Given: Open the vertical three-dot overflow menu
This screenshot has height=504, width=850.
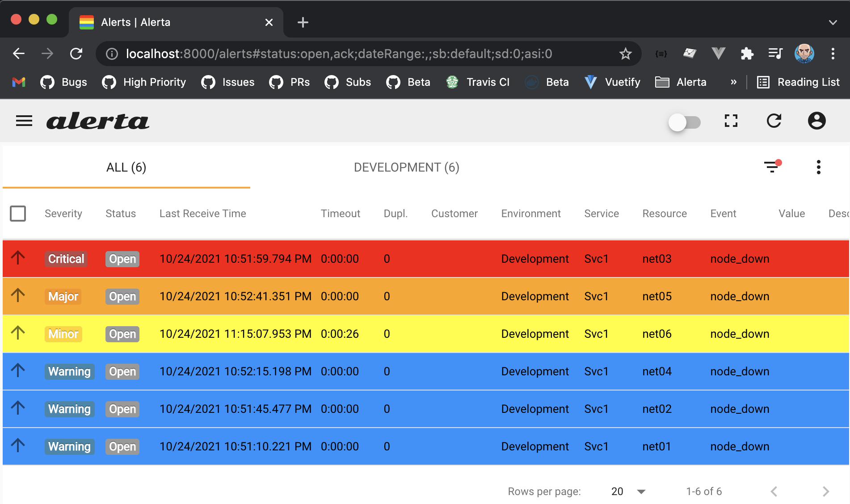Looking at the screenshot, I should [x=819, y=167].
